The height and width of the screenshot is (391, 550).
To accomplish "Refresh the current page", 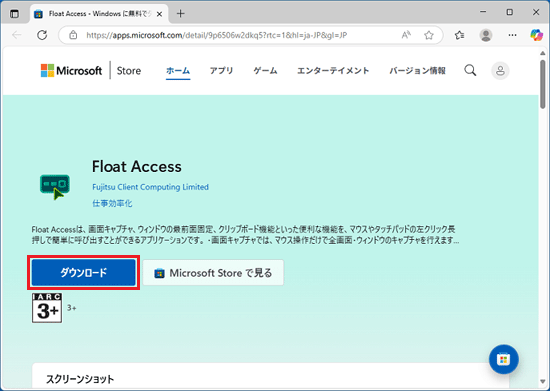I will click(42, 35).
